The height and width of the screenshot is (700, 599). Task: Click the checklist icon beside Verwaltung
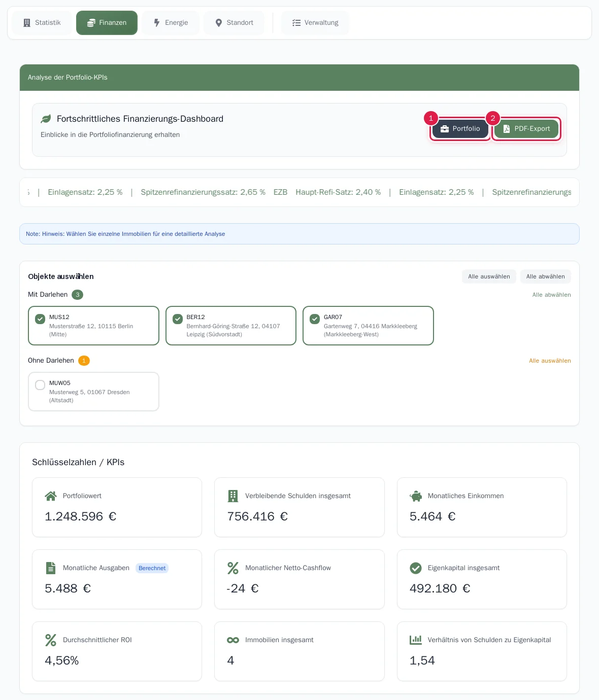pos(296,23)
